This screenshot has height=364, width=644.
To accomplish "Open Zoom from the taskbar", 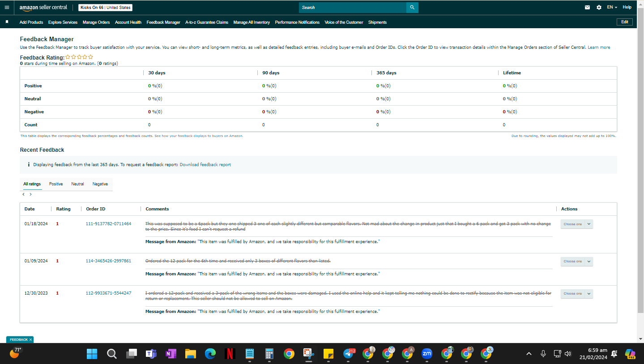I will pos(427,354).
